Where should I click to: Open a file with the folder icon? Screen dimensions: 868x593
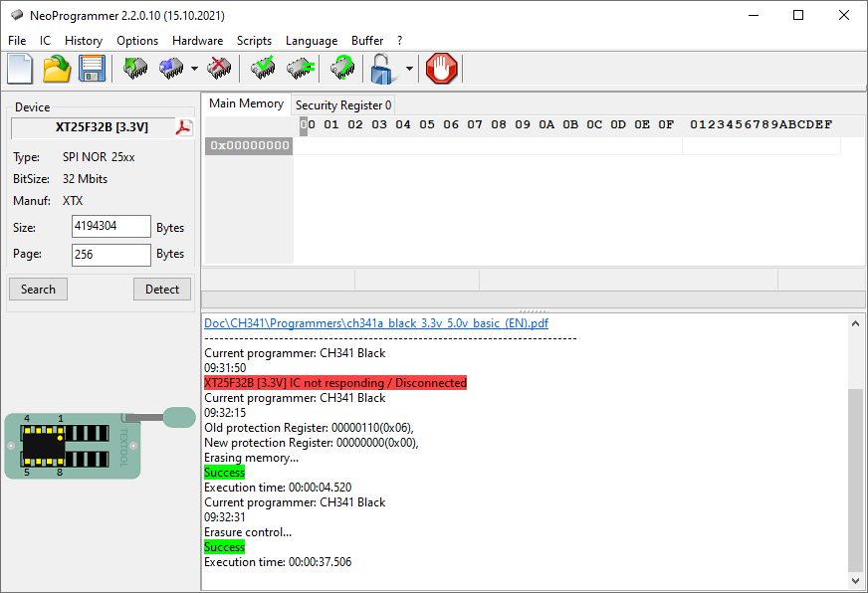(x=57, y=69)
